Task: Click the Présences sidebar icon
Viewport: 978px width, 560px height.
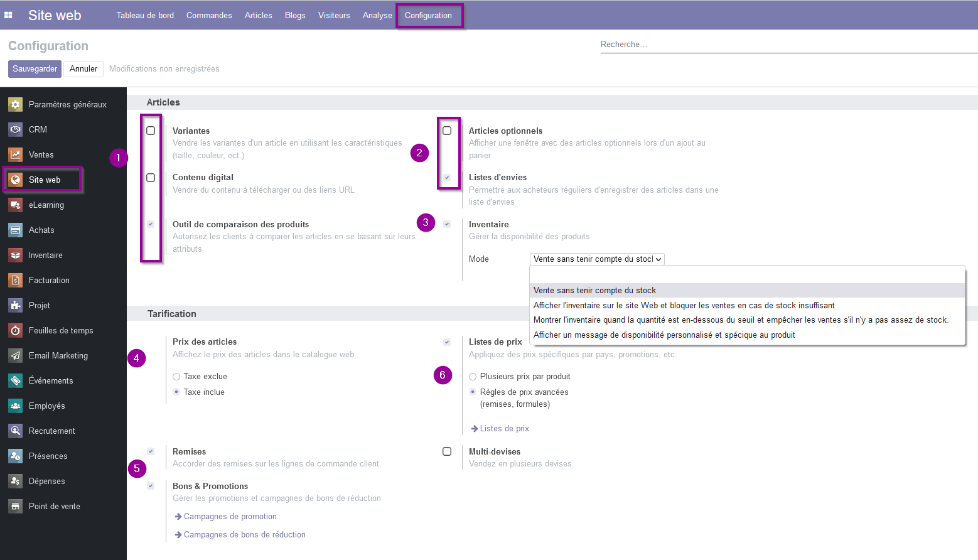Action: coord(16,456)
